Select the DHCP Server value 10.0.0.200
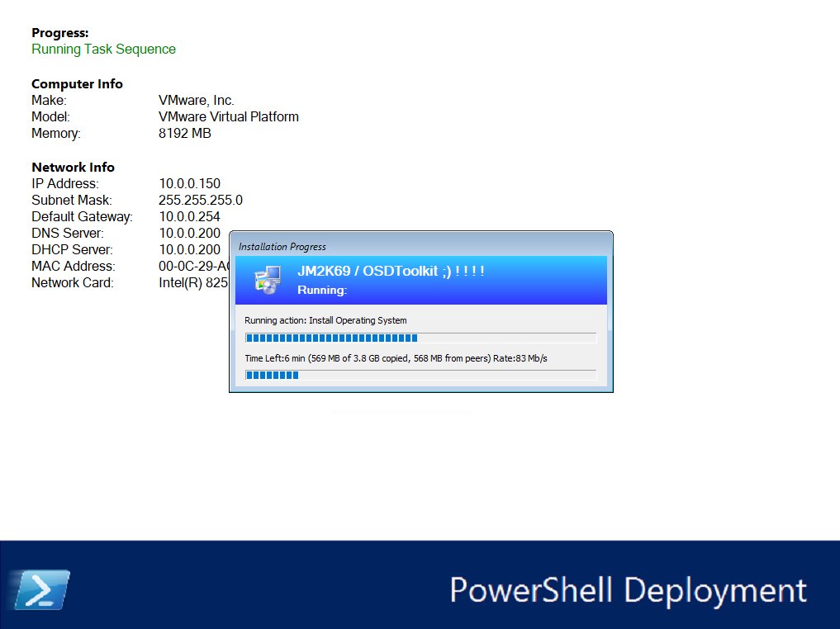 [x=190, y=250]
